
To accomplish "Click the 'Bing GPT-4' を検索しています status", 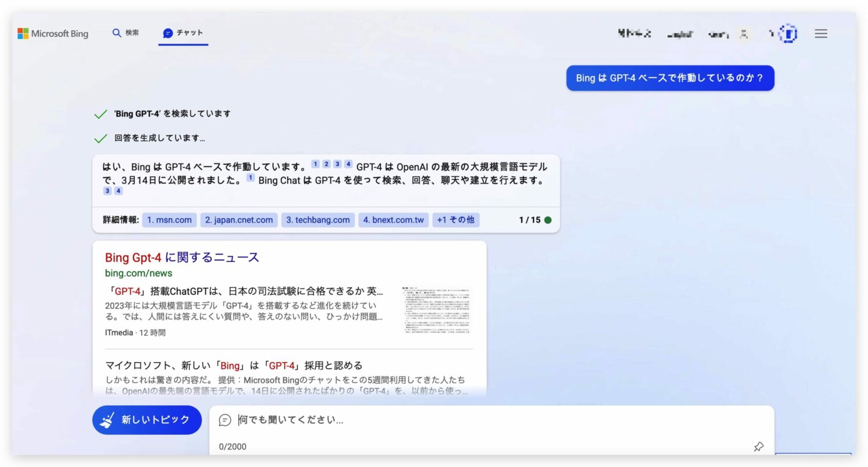I will [172, 114].
